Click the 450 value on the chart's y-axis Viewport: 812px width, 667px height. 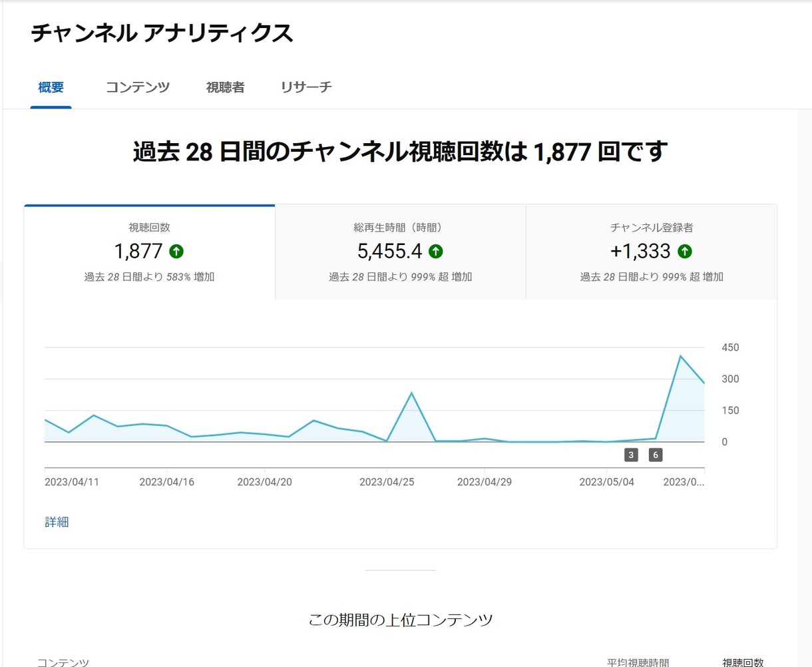(730, 347)
